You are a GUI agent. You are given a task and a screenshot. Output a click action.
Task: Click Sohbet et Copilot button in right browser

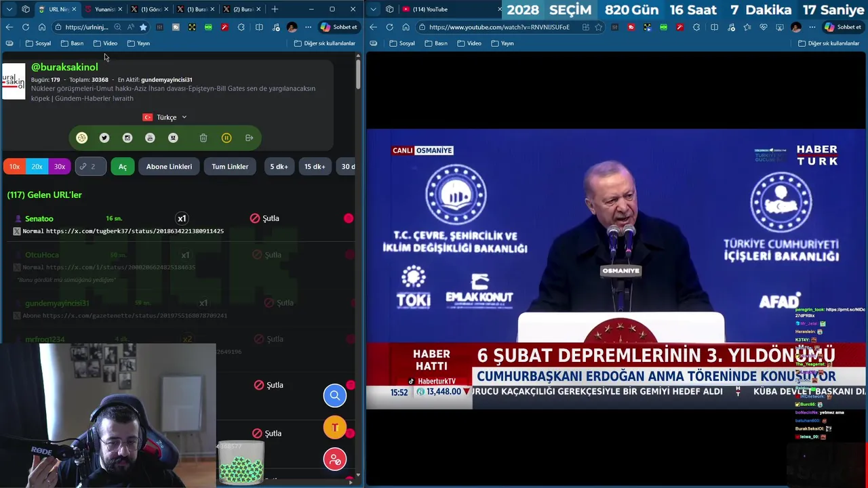[843, 27]
